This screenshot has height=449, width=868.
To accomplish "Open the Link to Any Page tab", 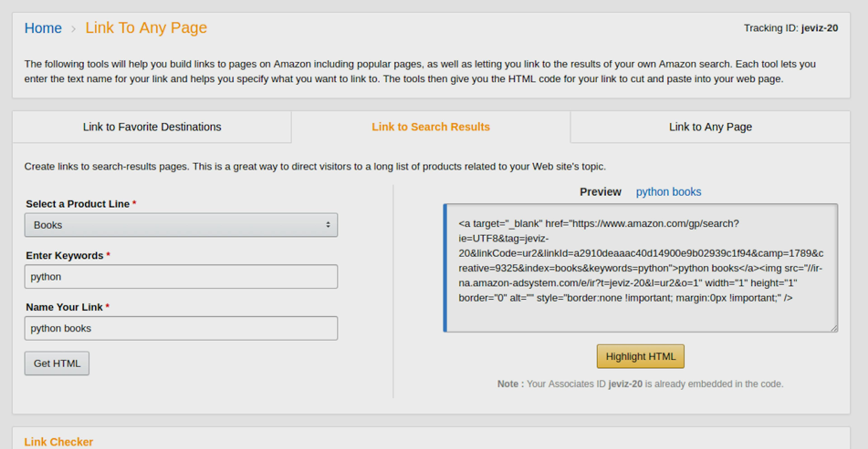I will 710,127.
